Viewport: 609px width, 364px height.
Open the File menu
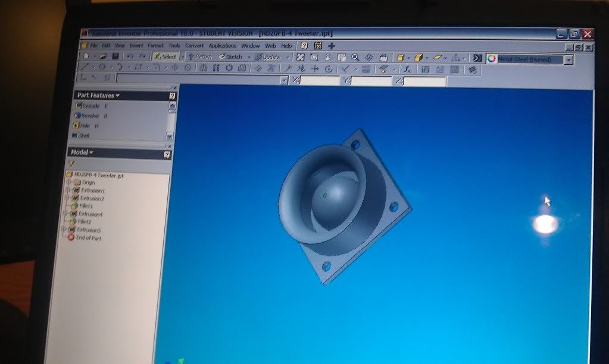pos(93,45)
